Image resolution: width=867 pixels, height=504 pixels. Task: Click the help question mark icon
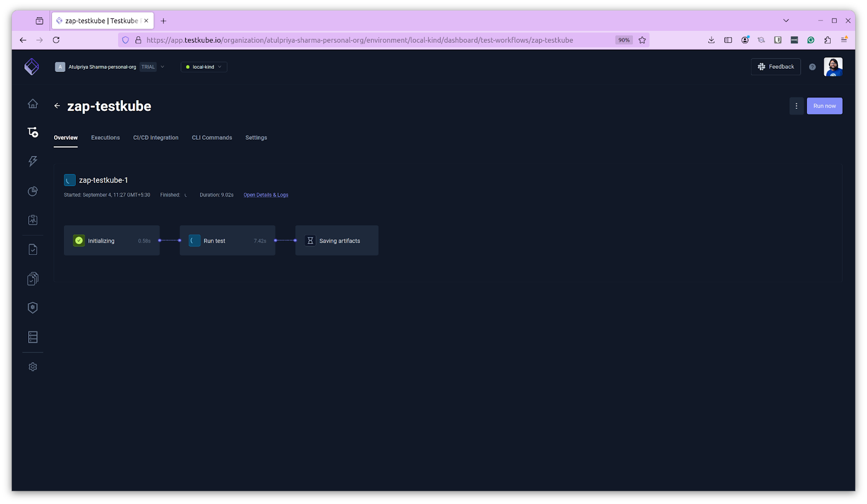pyautogui.click(x=812, y=67)
